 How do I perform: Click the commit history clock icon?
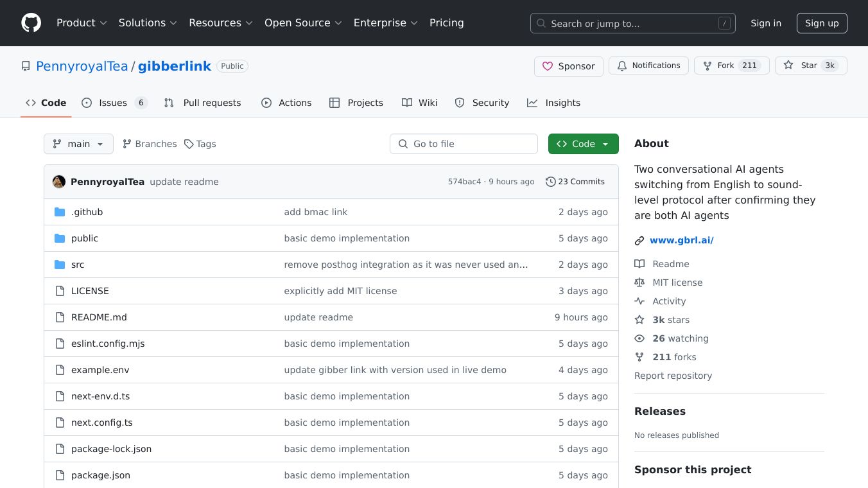[x=550, y=182]
